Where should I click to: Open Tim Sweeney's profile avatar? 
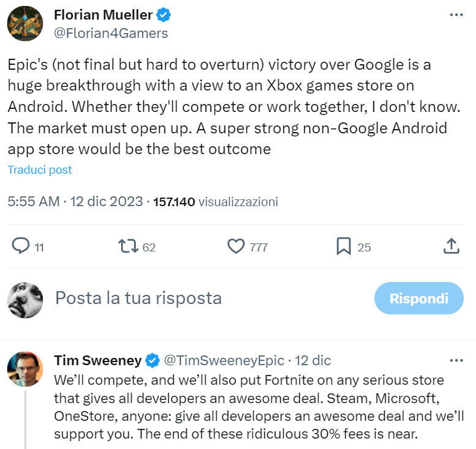[25, 370]
